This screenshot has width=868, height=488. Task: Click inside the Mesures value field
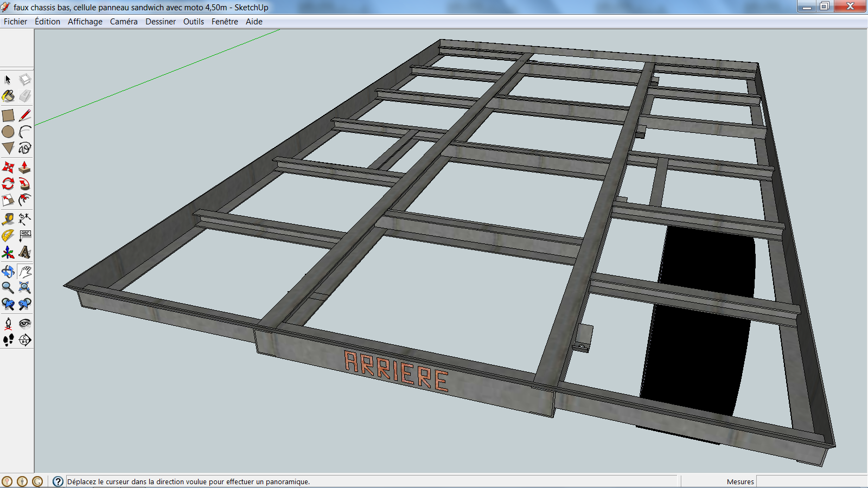click(810, 481)
